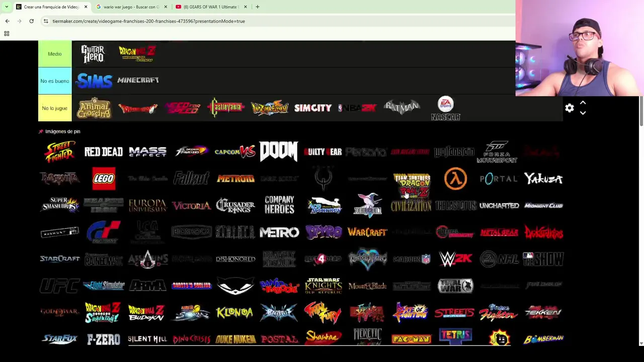Click the Gran Turismo GT logo
Screen dimensions: 644x362
tap(104, 232)
